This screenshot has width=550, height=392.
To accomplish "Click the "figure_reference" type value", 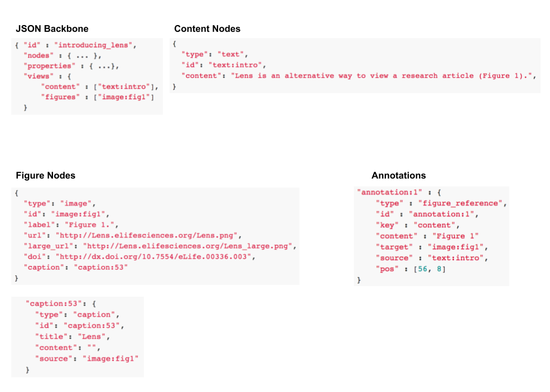I will [x=460, y=204].
